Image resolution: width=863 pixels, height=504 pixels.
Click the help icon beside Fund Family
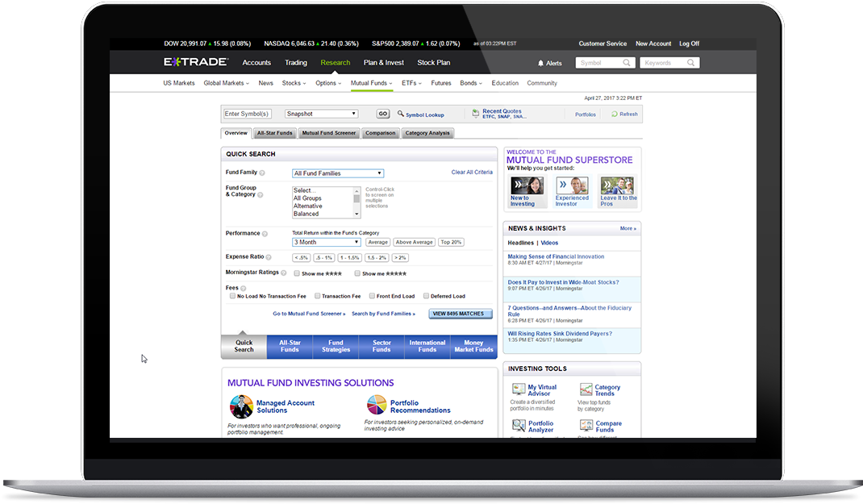tap(262, 173)
